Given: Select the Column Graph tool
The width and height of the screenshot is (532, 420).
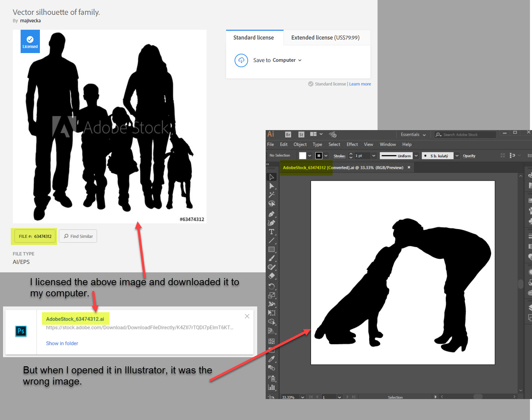Looking at the screenshot, I should pyautogui.click(x=271, y=387).
